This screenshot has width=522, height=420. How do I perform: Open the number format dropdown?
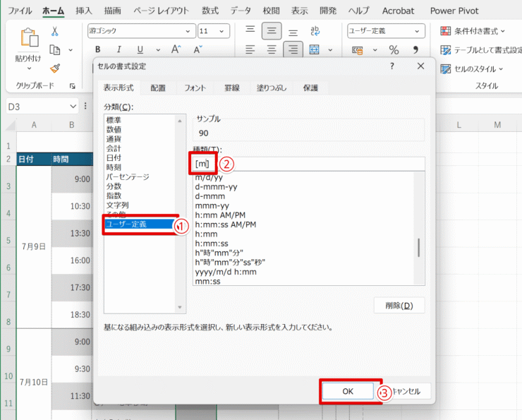coord(417,31)
